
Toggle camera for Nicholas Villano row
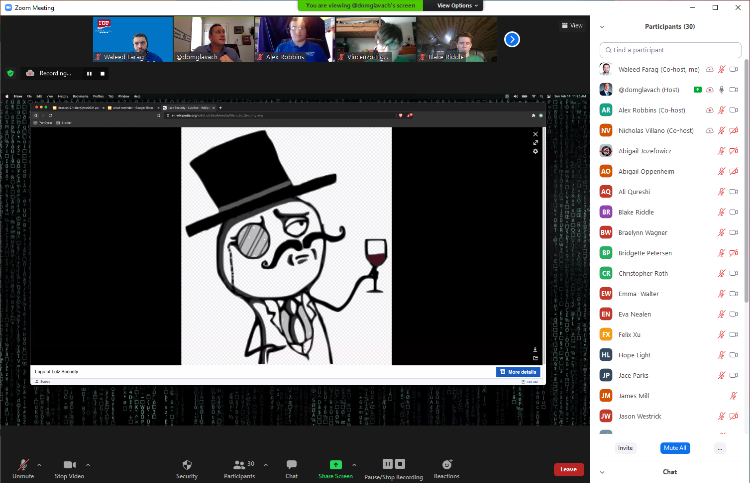click(x=734, y=131)
